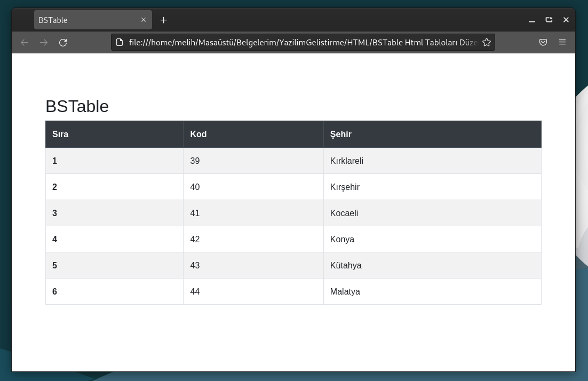Close the browser window
The image size is (588, 381).
(x=566, y=20)
